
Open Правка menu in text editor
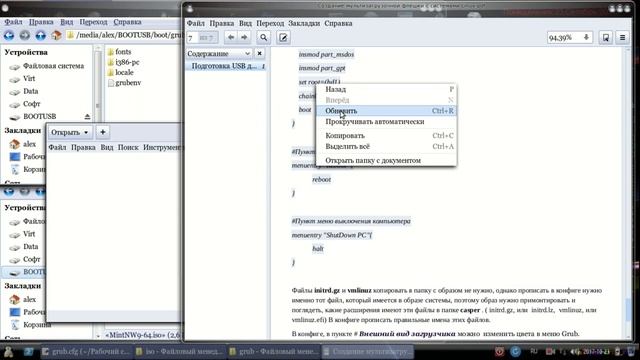83,147
